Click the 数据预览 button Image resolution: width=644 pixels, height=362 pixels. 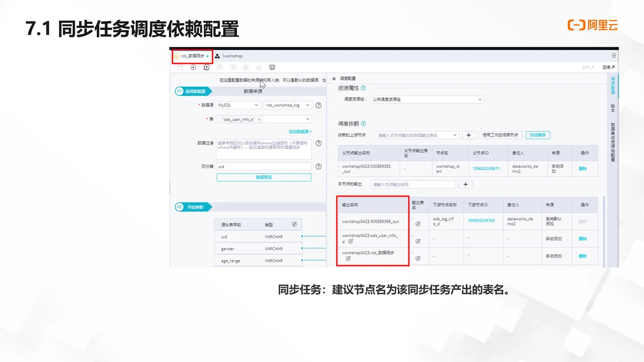click(x=264, y=177)
